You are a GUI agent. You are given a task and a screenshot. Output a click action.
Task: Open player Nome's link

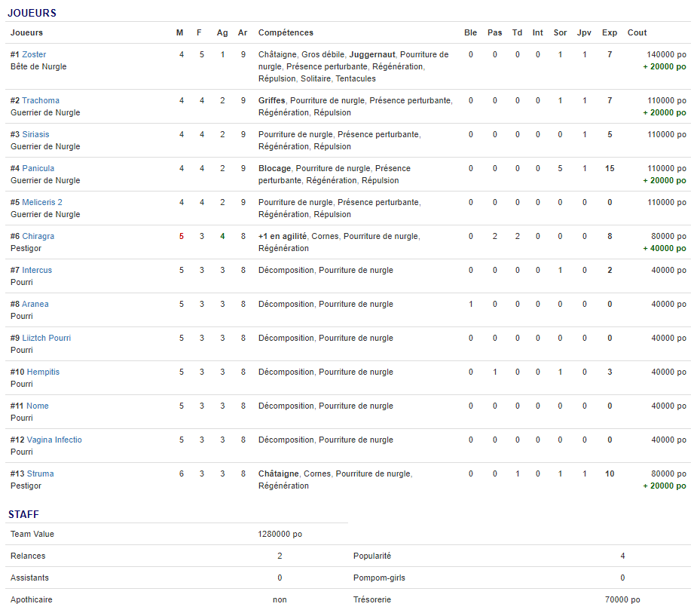(37, 406)
